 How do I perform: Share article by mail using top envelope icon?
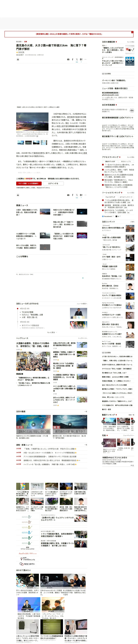[x=68, y=59]
